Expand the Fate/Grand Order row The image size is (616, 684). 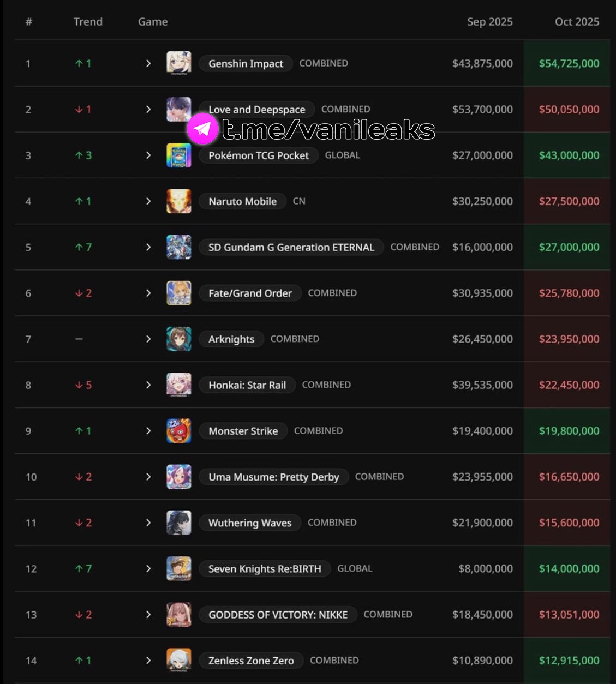(148, 293)
